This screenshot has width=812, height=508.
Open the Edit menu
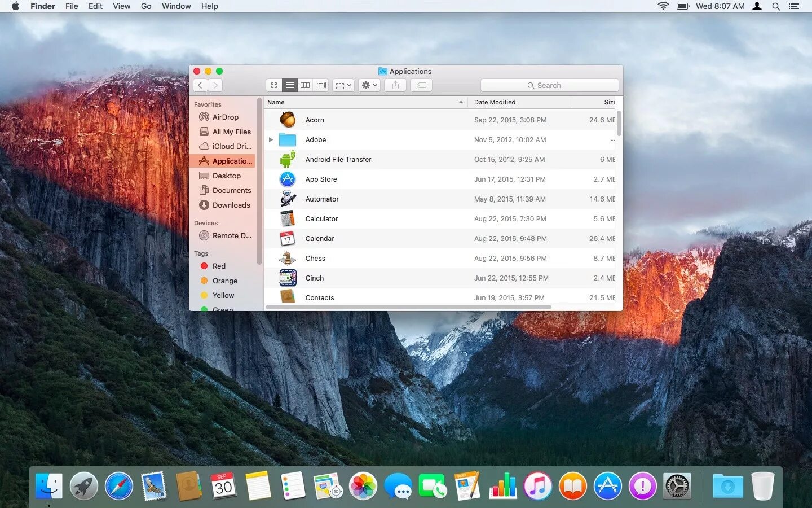click(95, 6)
